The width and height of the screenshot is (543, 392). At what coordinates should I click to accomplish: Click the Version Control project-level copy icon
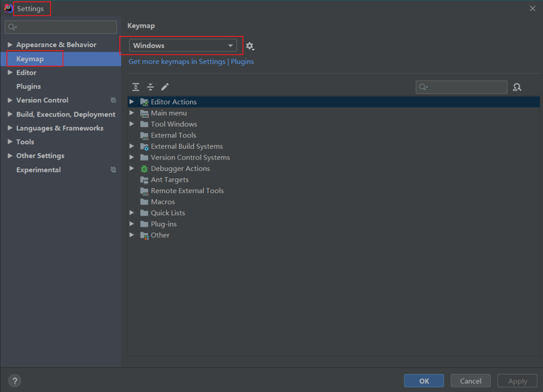tap(113, 100)
